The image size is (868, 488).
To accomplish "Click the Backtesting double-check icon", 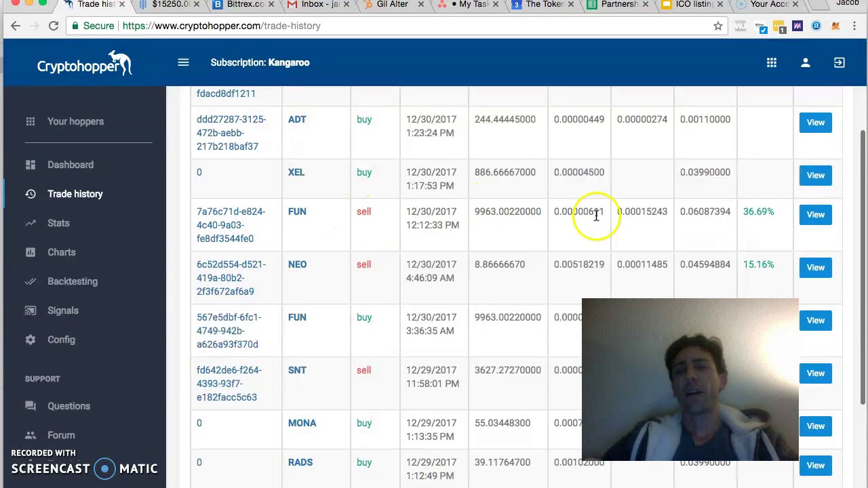I will tap(31, 281).
